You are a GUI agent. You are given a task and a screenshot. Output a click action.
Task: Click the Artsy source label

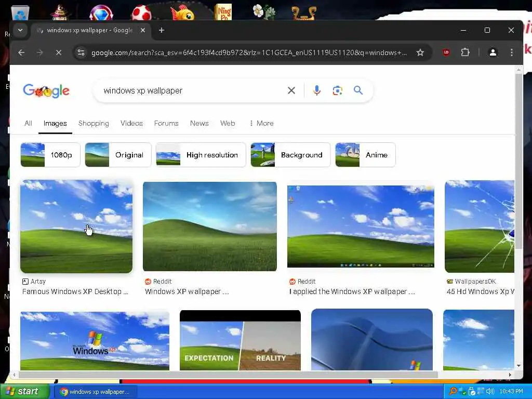click(x=34, y=281)
